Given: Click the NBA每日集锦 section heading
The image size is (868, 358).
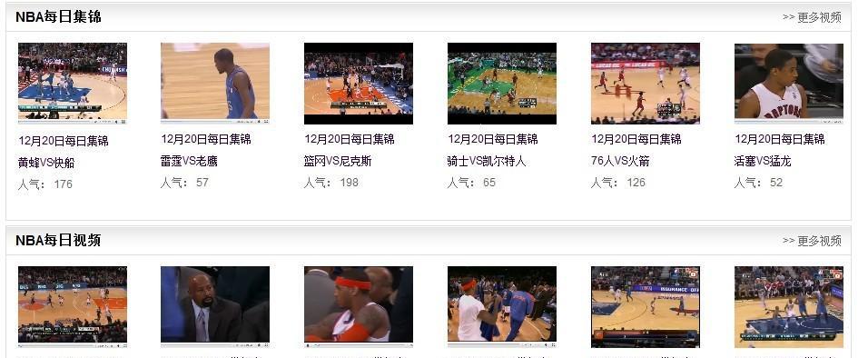Looking at the screenshot, I should [x=58, y=17].
